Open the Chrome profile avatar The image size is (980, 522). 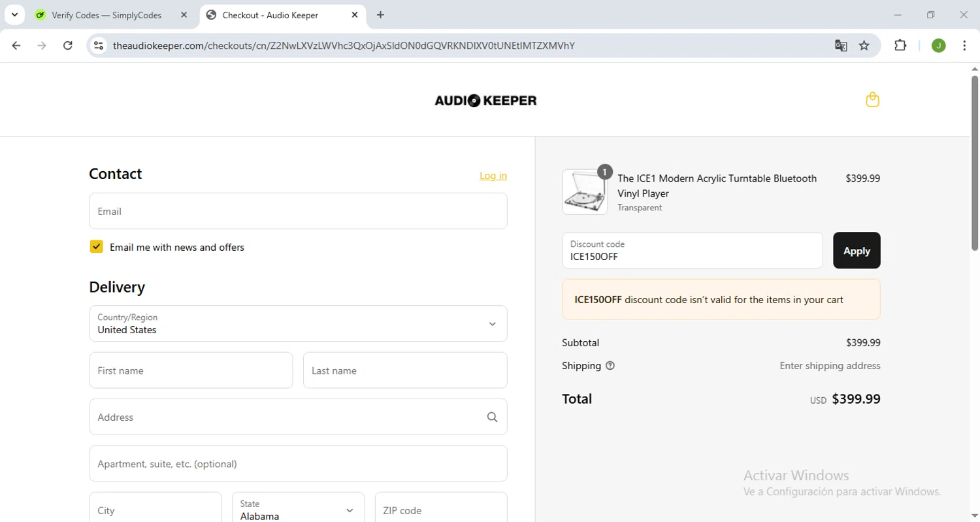click(938, 45)
